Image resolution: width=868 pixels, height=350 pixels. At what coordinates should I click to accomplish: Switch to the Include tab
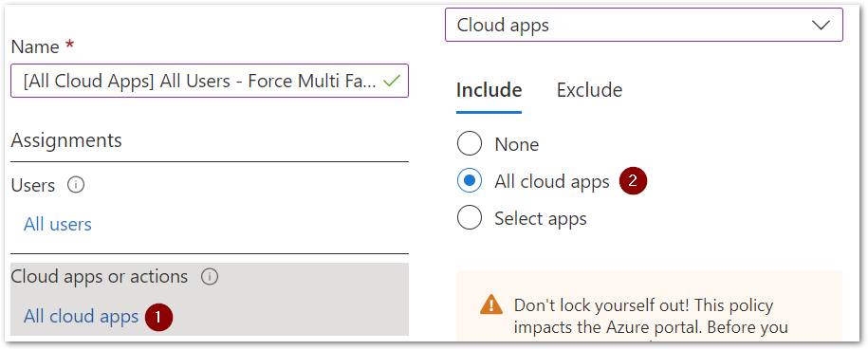tap(489, 90)
